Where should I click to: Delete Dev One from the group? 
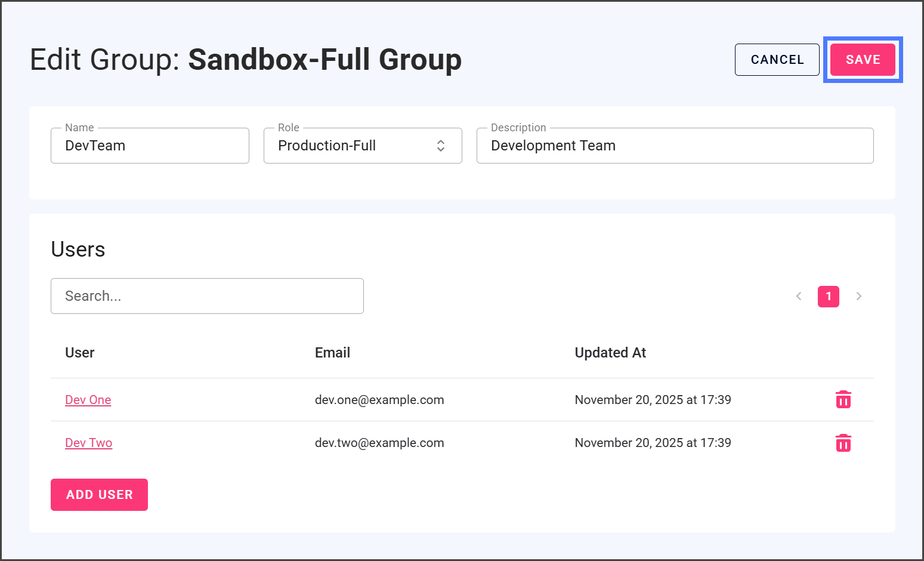[843, 399]
